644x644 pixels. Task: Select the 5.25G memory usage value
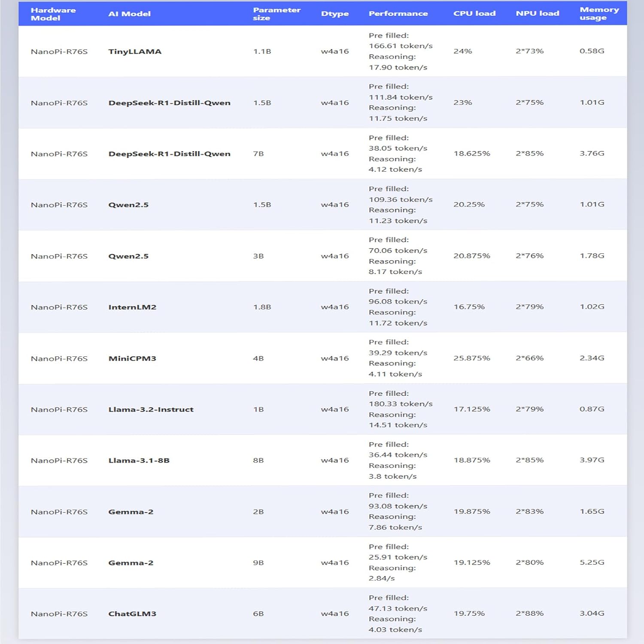coord(592,562)
